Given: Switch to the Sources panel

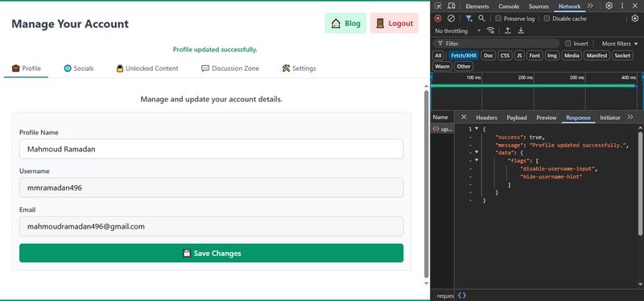Looking at the screenshot, I should tap(539, 6).
